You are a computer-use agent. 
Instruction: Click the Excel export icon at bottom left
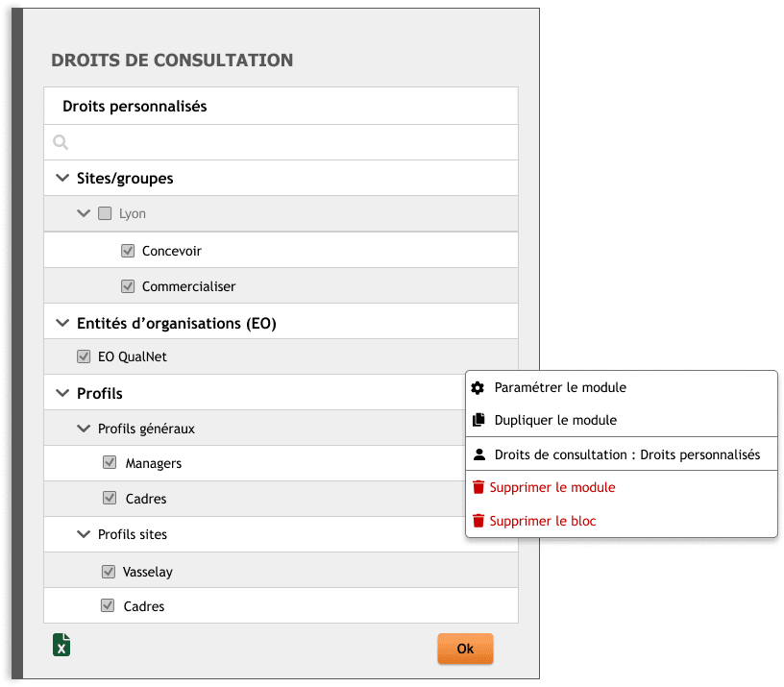pos(61,645)
